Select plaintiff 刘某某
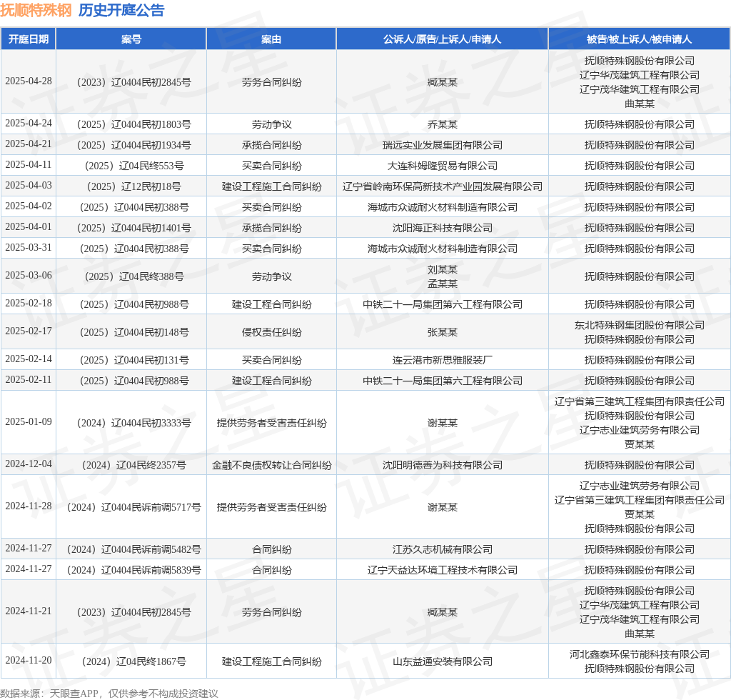731x700 pixels. (443, 269)
